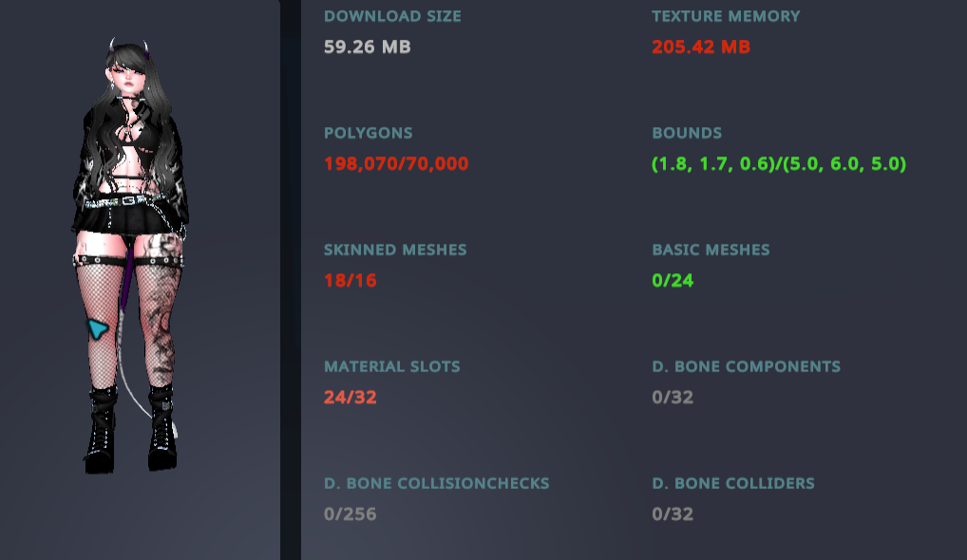
Task: Click the 0/256 collision checks value
Action: (350, 514)
